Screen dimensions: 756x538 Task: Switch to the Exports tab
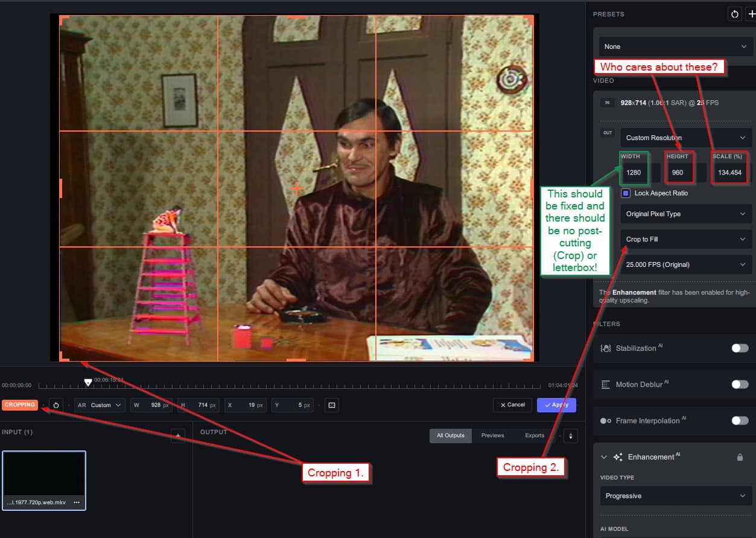click(535, 435)
